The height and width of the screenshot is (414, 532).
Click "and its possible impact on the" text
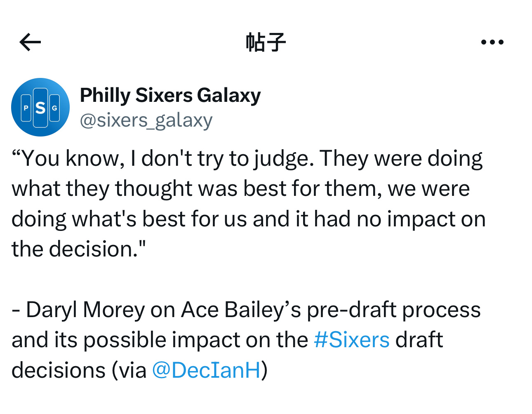click(160, 340)
